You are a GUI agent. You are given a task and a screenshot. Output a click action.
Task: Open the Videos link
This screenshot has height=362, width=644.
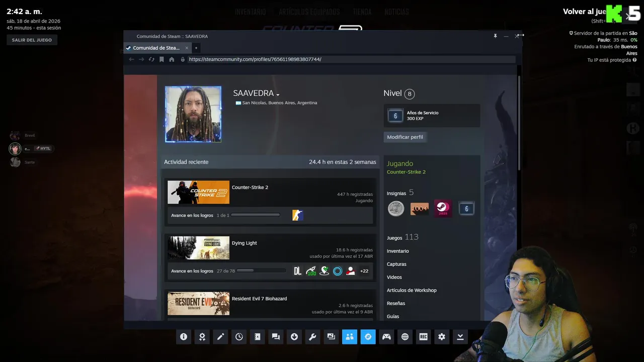394,277
